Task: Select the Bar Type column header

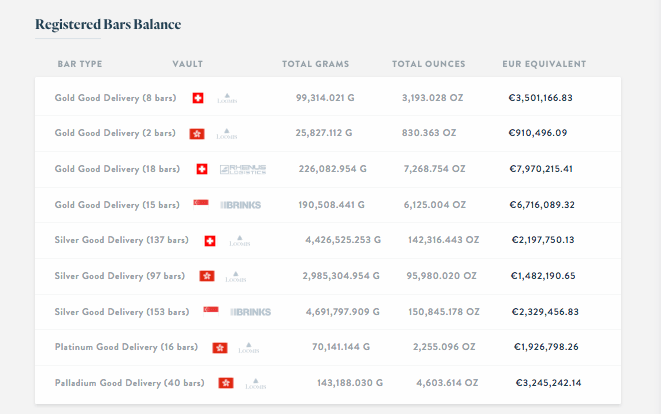Action: tap(80, 64)
